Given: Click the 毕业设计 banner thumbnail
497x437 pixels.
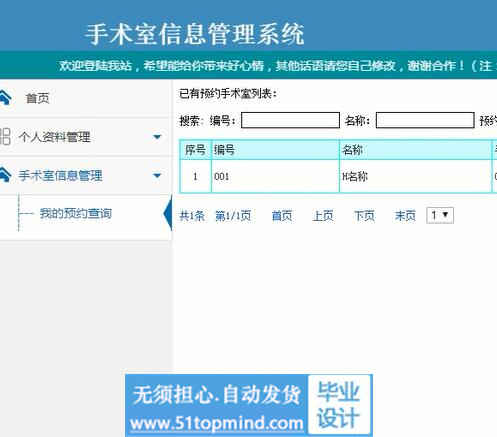Looking at the screenshot, I should (339, 404).
